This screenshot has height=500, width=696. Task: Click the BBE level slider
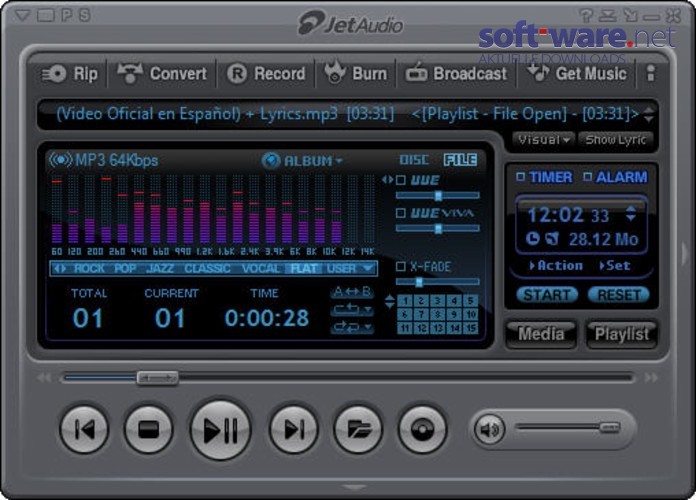tap(438, 195)
